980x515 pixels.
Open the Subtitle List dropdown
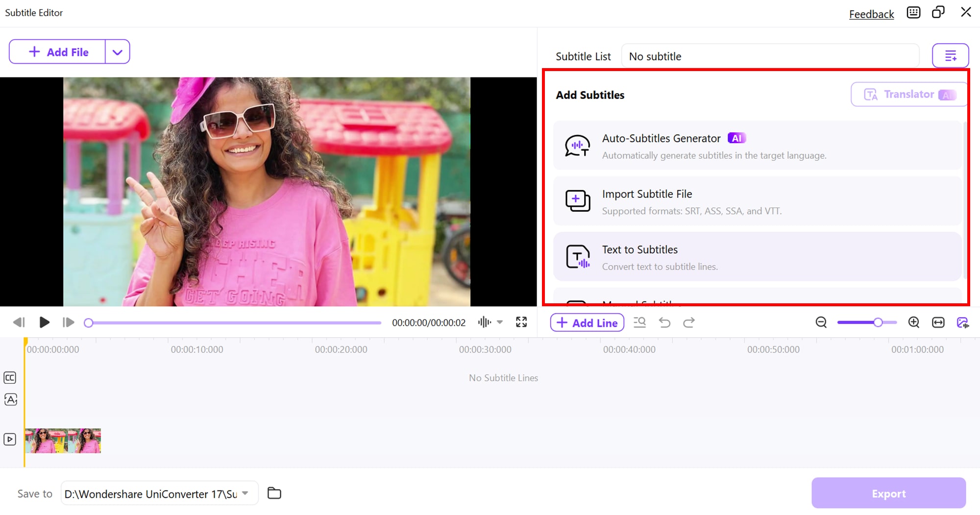tap(770, 56)
